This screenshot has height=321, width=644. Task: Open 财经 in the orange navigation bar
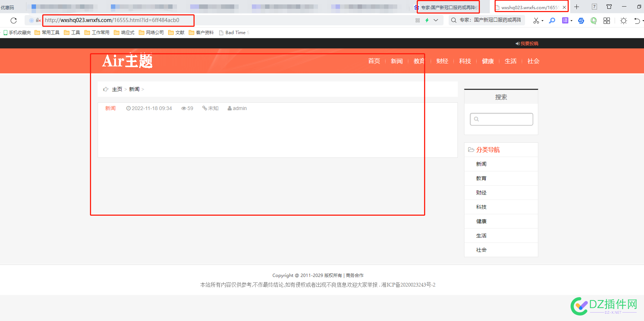coord(442,61)
